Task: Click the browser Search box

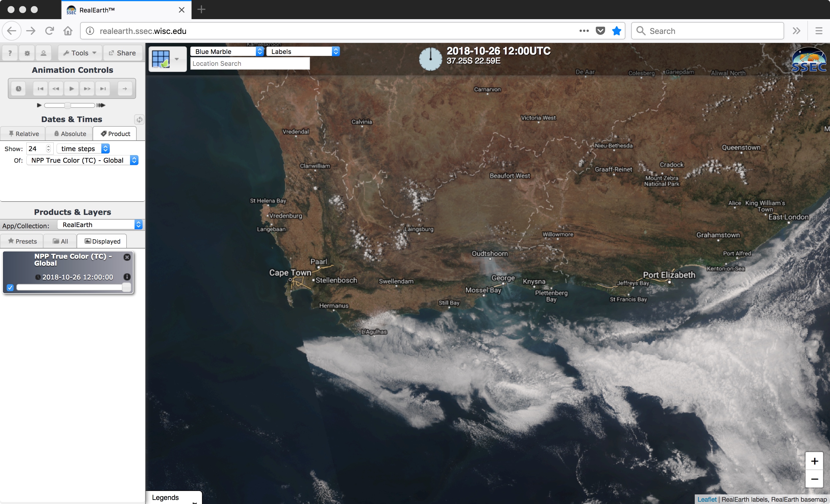Action: [x=708, y=31]
